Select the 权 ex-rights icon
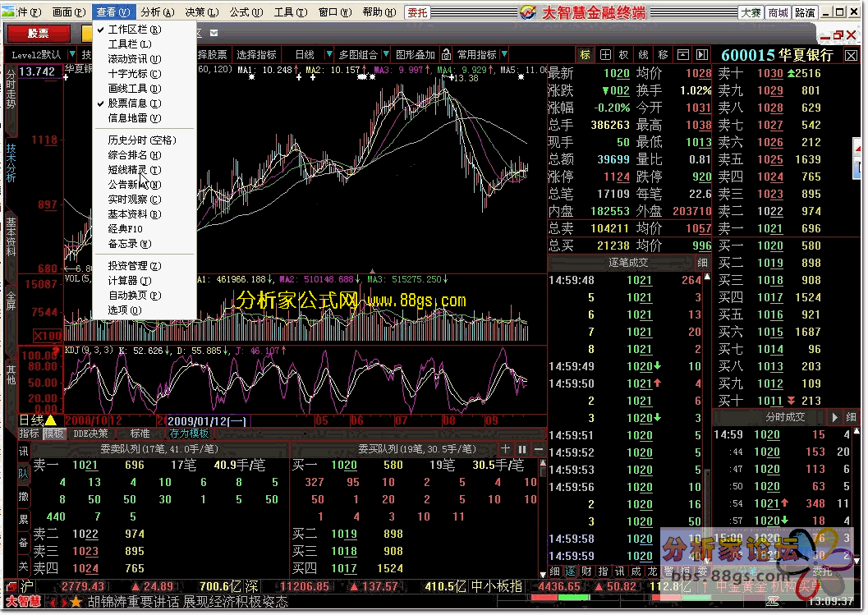Screen dimensions: 868x615 [x=624, y=55]
